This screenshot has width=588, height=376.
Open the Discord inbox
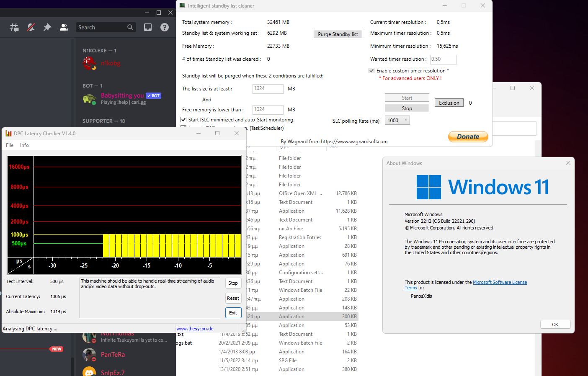(x=148, y=27)
